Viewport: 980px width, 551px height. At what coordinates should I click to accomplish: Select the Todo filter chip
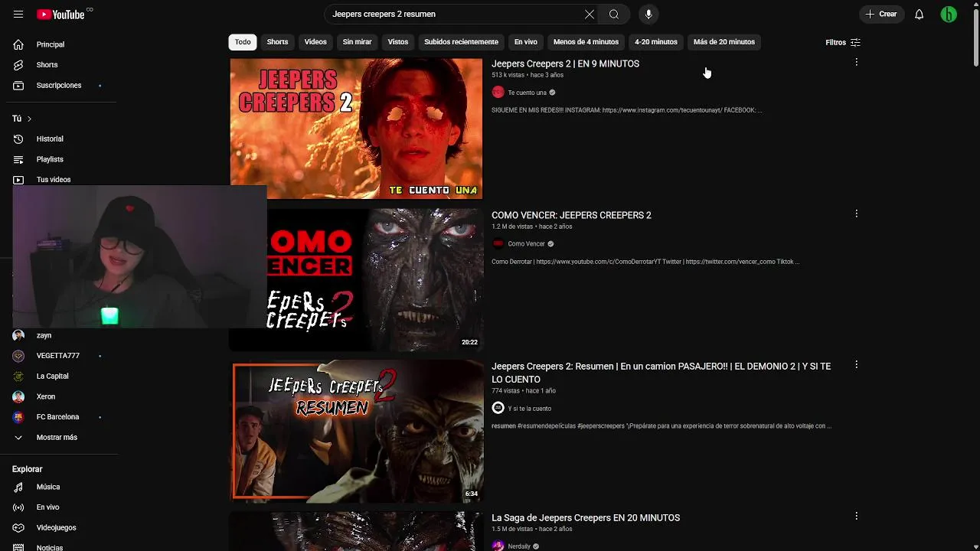coord(243,42)
